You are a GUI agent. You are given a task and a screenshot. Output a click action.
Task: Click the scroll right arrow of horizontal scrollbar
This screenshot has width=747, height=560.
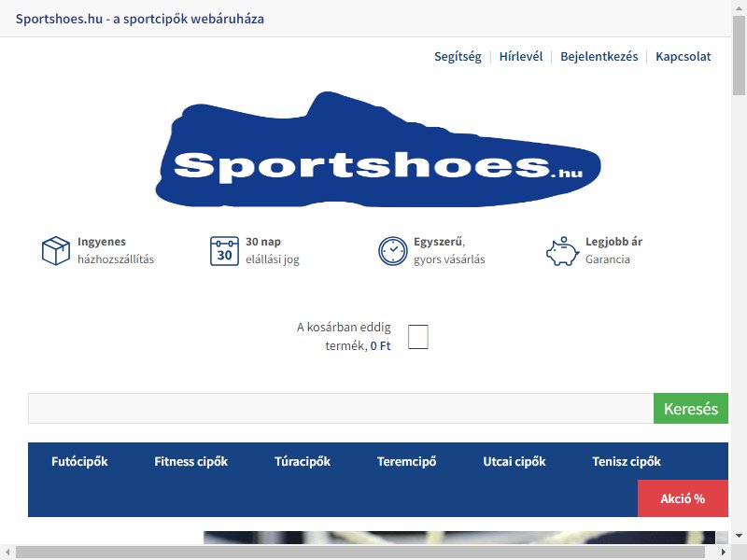click(x=724, y=553)
